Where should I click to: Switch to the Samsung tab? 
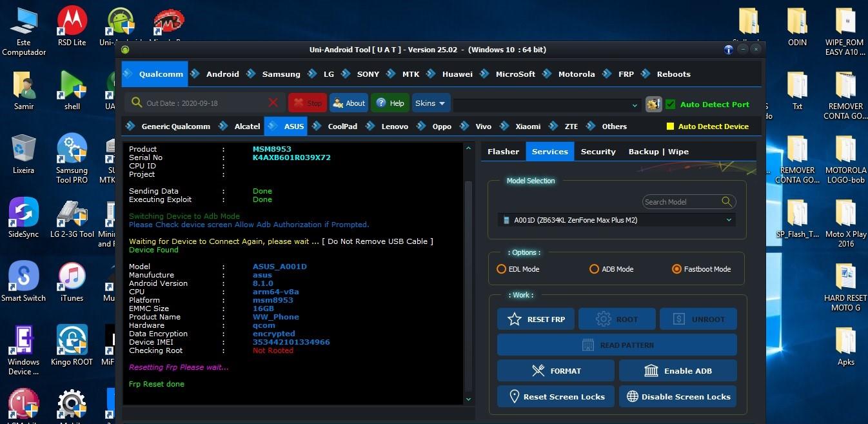pyautogui.click(x=281, y=74)
